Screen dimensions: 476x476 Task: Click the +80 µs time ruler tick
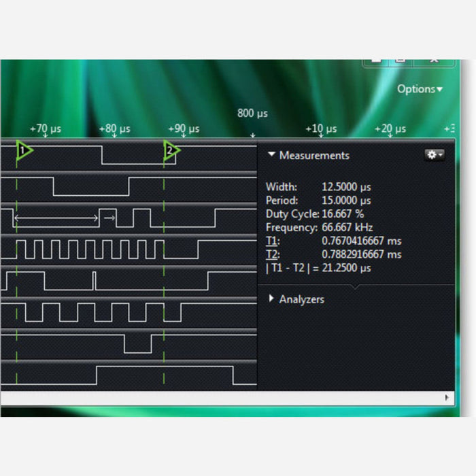[114, 129]
